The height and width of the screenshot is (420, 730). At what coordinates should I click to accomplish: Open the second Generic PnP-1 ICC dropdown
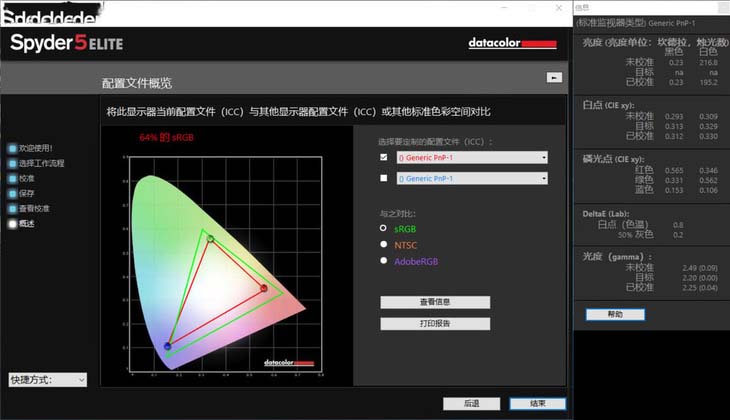click(x=472, y=178)
